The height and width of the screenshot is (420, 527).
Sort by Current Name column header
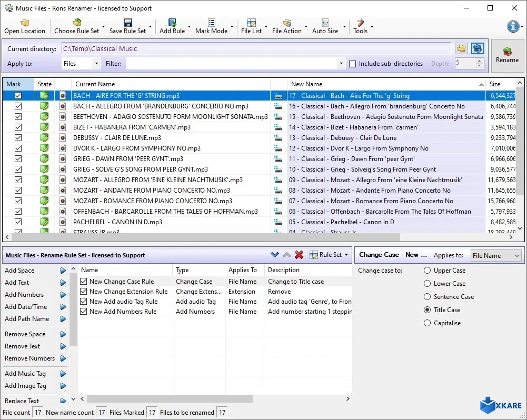point(171,84)
